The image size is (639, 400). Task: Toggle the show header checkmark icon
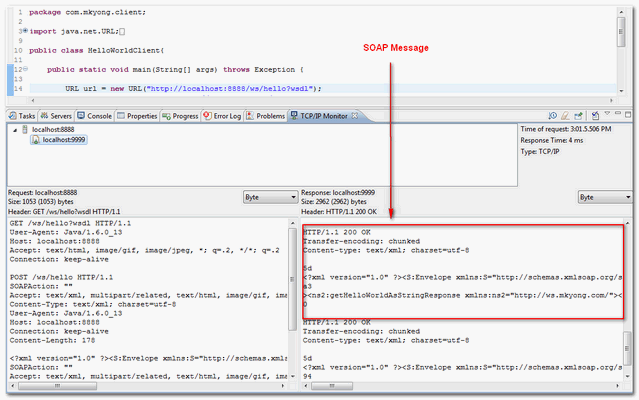coord(595,116)
